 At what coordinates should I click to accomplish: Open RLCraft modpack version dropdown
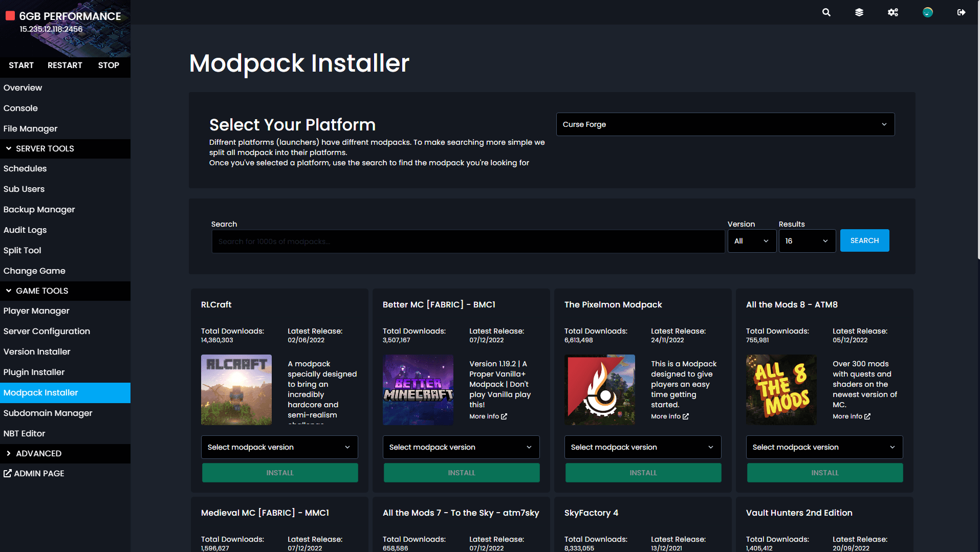(279, 447)
